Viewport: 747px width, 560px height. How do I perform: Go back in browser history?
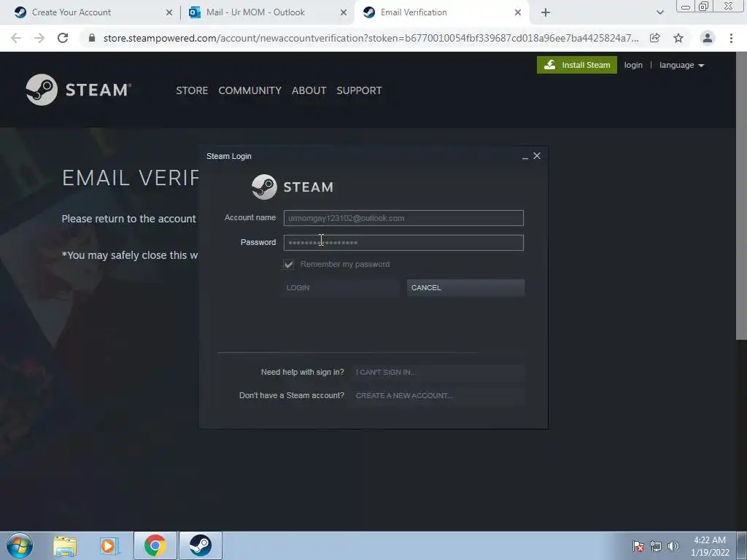coord(16,38)
